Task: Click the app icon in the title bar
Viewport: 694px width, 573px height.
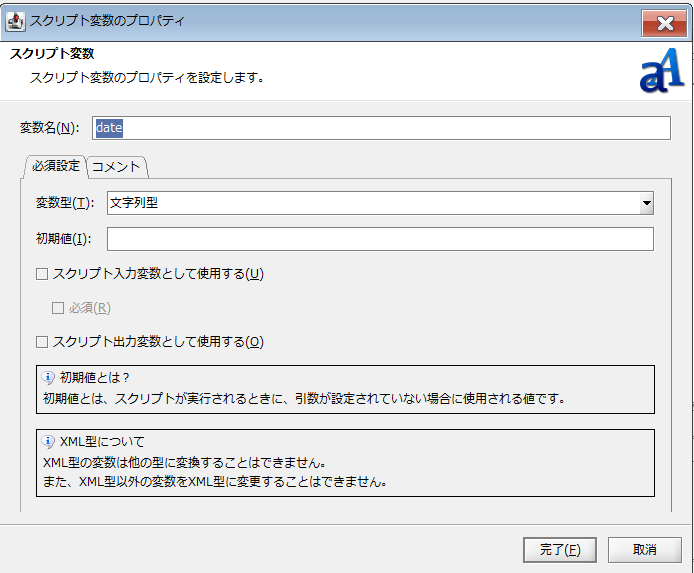Action: [15, 21]
